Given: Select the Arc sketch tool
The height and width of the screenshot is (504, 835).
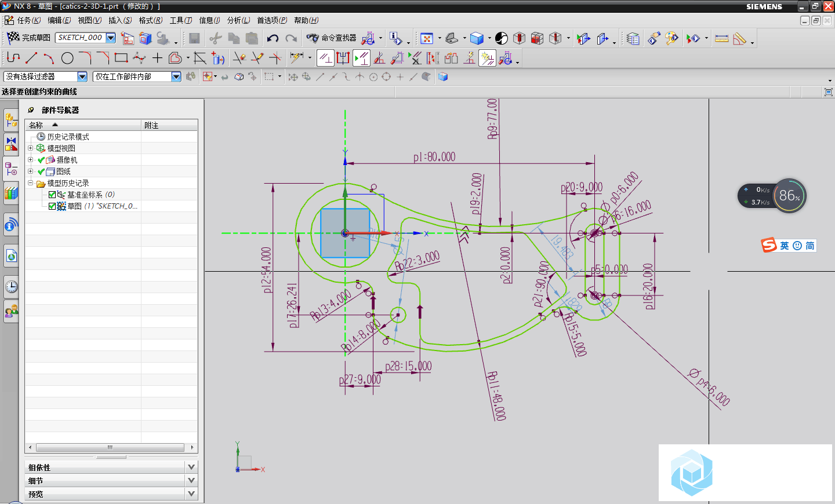Looking at the screenshot, I should coord(49,58).
